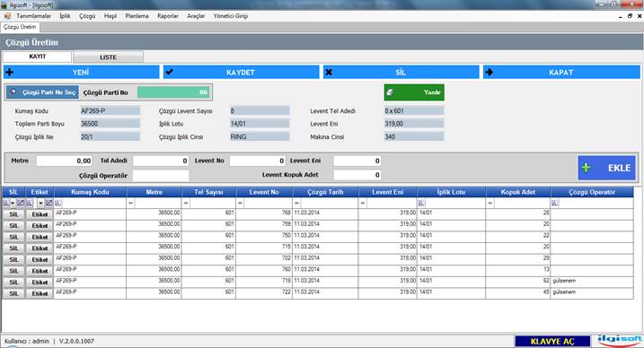
Task: Click the filter operator icon in the Kumaş Kodu column
Action: [x=57, y=203]
